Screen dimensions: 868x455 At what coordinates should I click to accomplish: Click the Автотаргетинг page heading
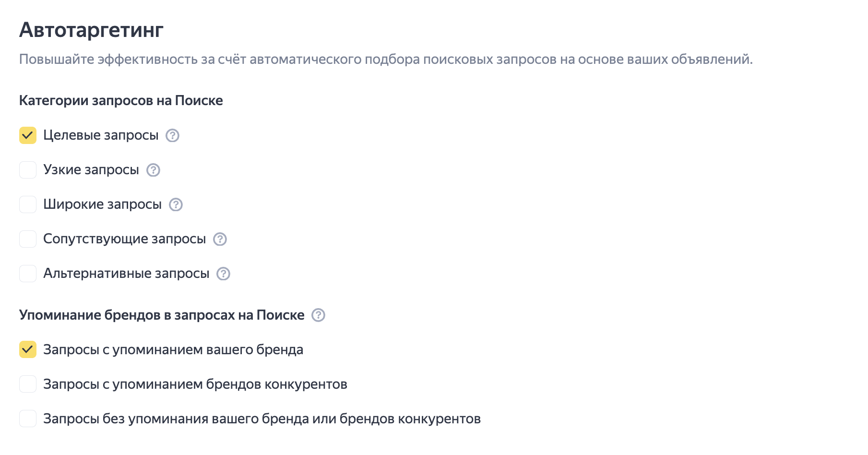click(x=91, y=30)
